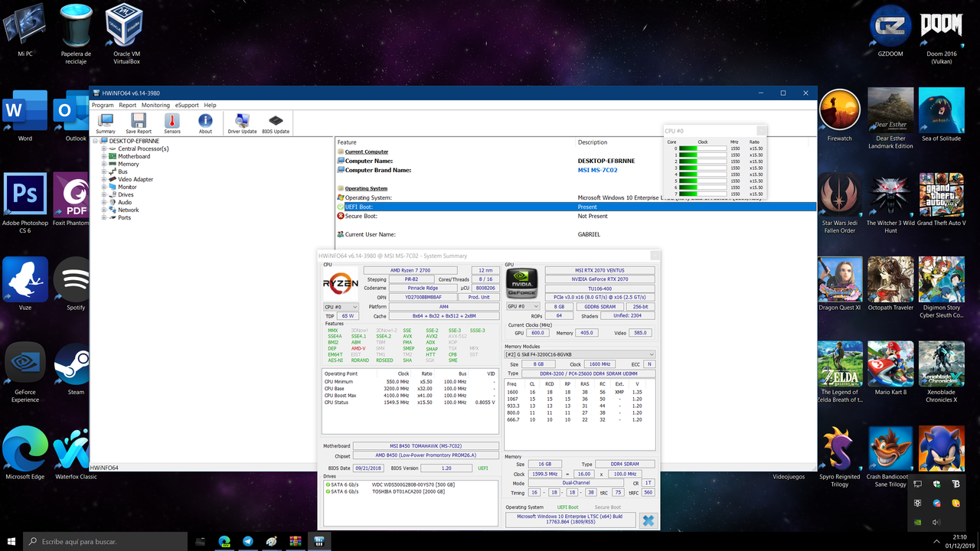Viewport: 980px width, 551px height.
Task: Open the Sensors thermometer icon
Action: click(171, 124)
